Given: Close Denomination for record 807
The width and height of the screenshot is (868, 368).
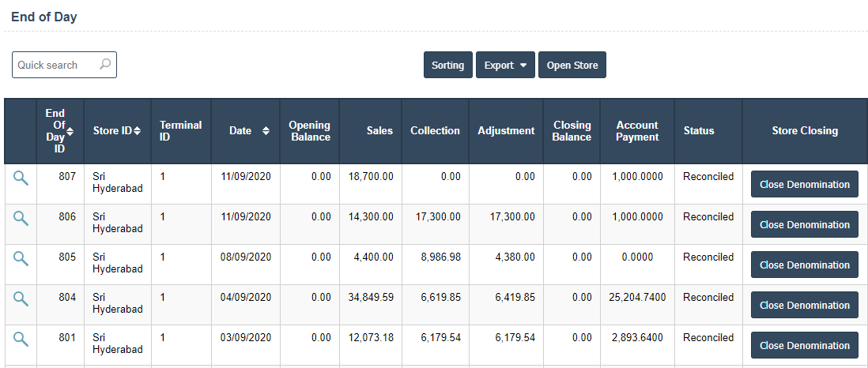Looking at the screenshot, I should [804, 185].
